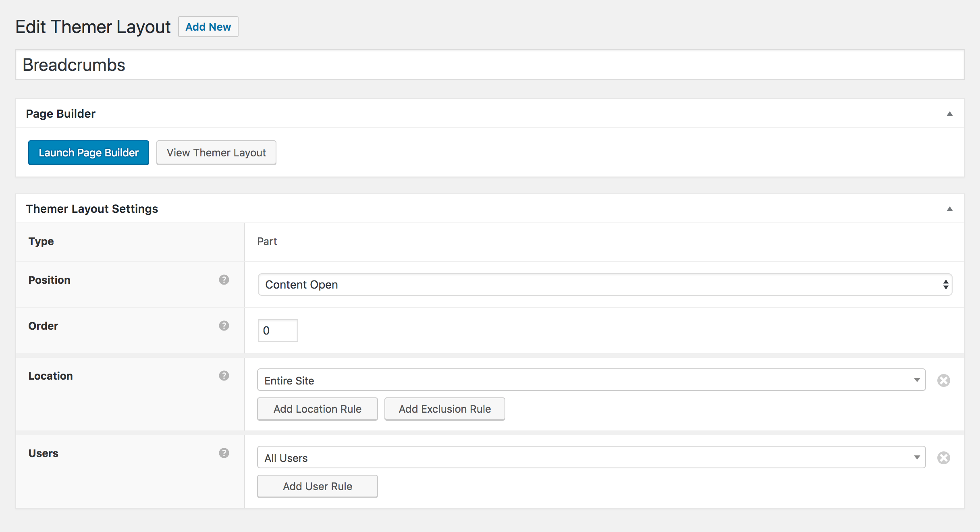Click Add Exclusion Rule

point(444,409)
